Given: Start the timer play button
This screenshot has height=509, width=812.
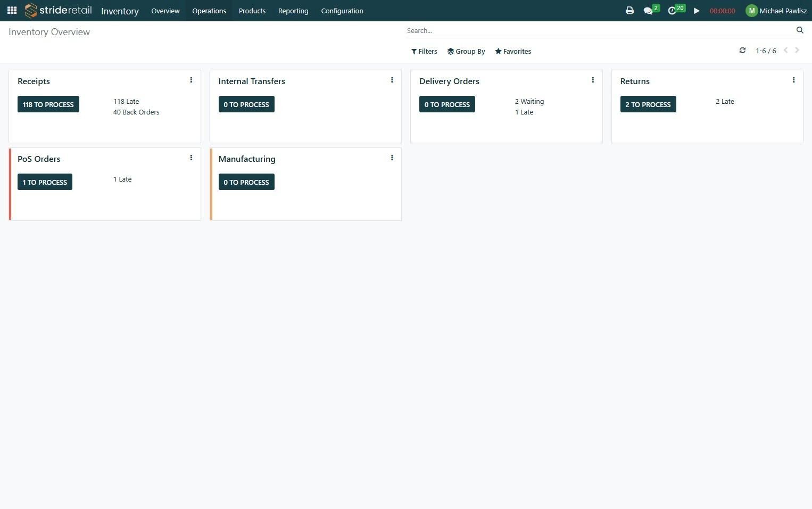Looking at the screenshot, I should click(x=697, y=11).
